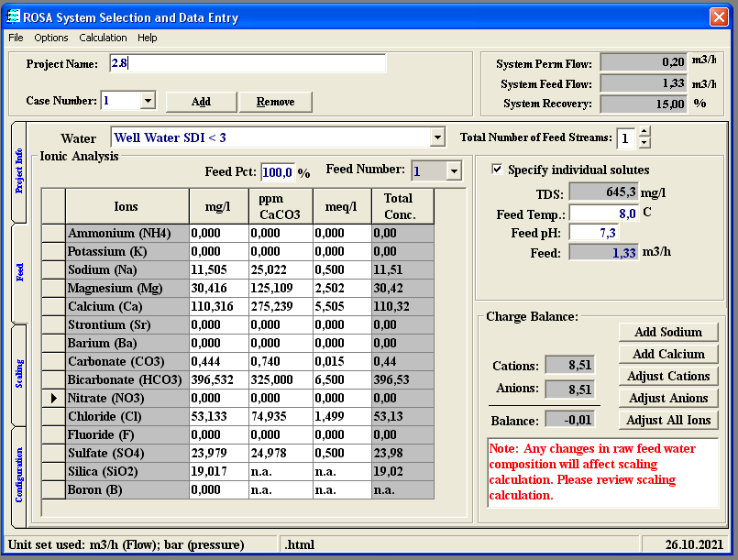Click the System Recovery value 15,00
Viewport: 738px width, 560px height.
click(x=644, y=104)
